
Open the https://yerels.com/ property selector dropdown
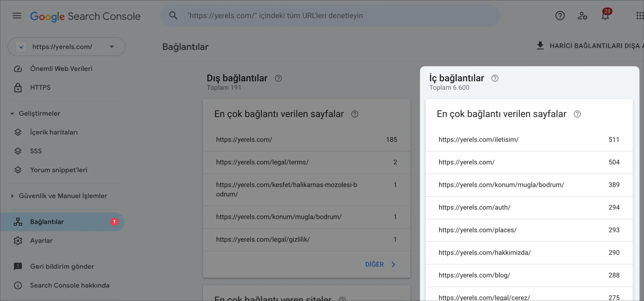[x=66, y=47]
